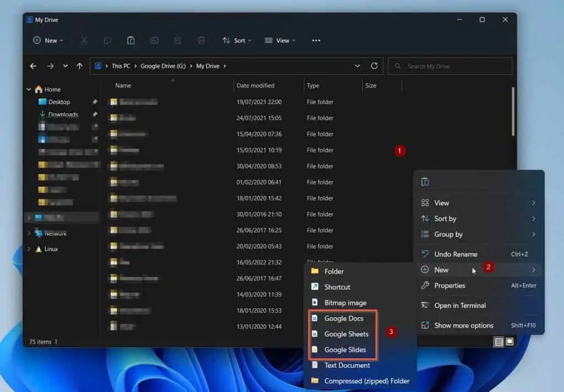Switch to details view in the status bar
The image size is (564, 392).
(x=498, y=342)
